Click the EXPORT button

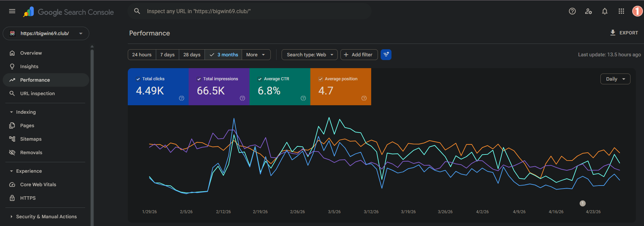[x=624, y=33]
